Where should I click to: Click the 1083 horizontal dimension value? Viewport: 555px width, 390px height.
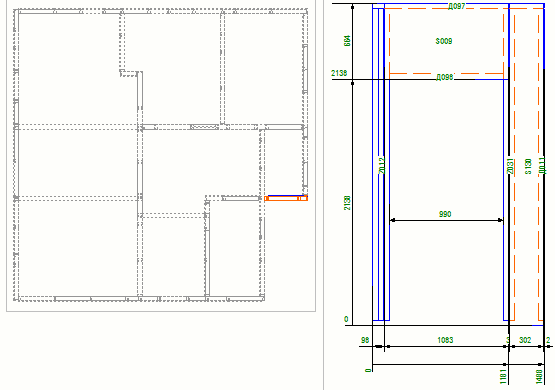pos(445,340)
